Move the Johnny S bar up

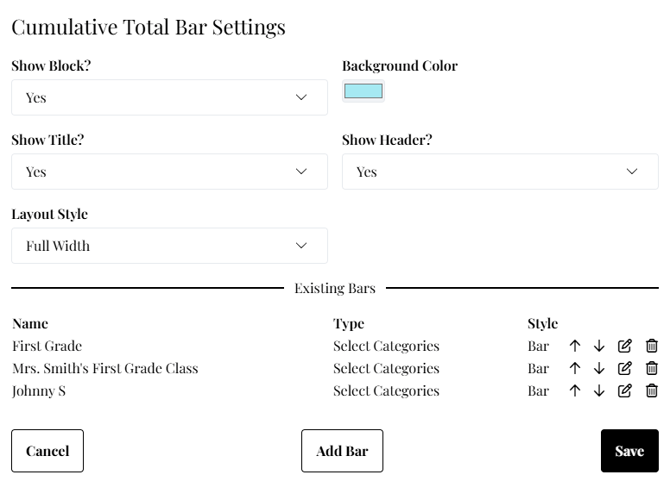tap(575, 390)
